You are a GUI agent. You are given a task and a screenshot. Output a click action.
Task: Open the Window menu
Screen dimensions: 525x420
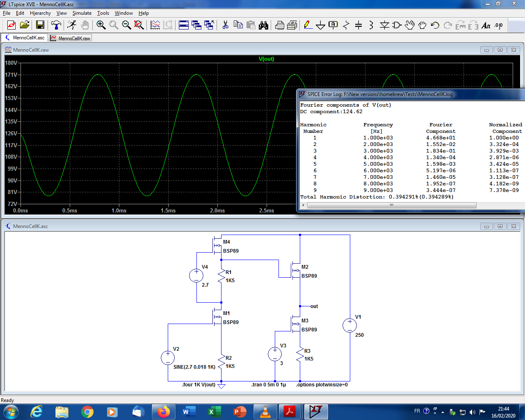124,13
